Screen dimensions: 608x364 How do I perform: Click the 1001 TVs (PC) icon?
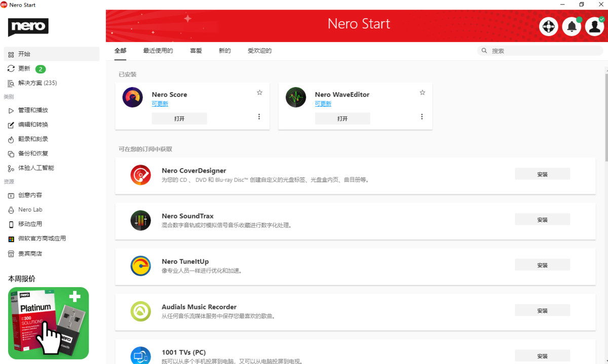click(x=140, y=356)
